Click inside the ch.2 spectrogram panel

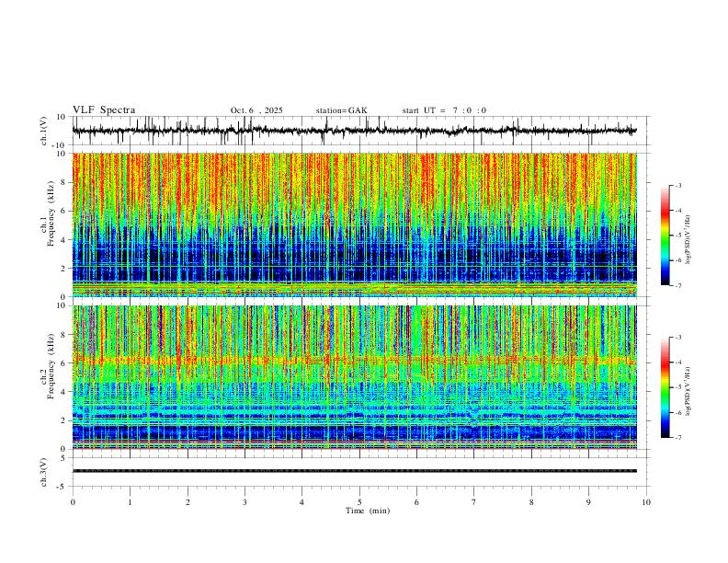[355, 377]
